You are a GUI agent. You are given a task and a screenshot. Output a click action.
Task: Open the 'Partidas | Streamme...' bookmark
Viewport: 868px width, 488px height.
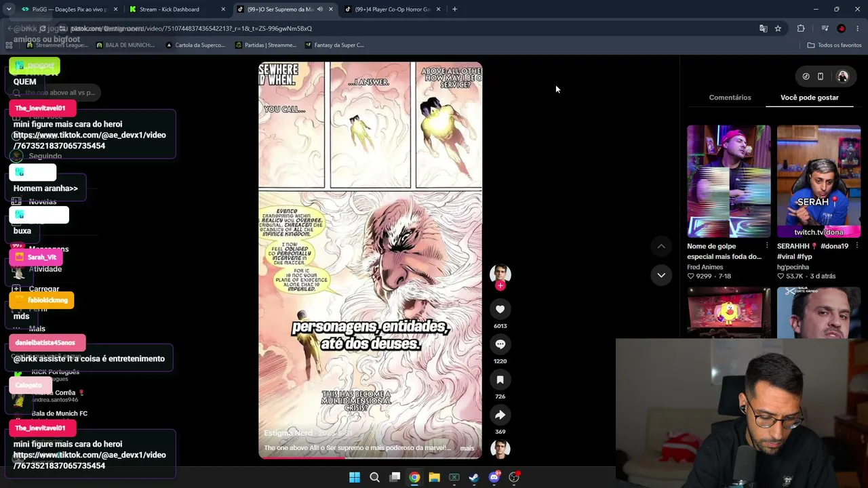pyautogui.click(x=266, y=45)
